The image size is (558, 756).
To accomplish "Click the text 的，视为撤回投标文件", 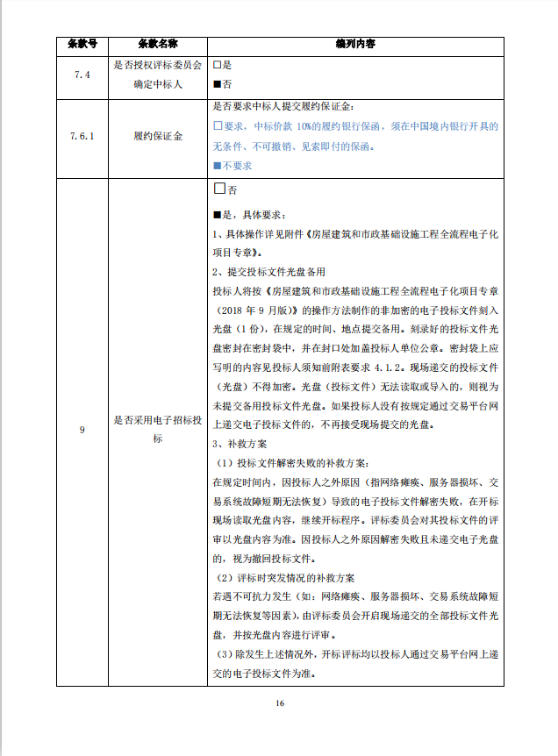I will 264,559.
